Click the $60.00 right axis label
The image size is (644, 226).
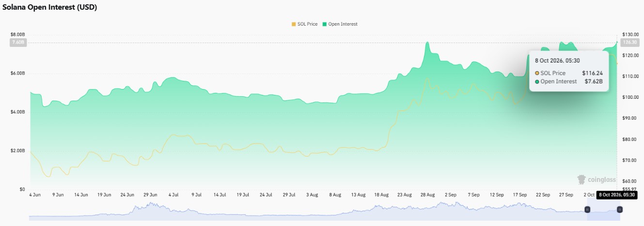point(628,181)
